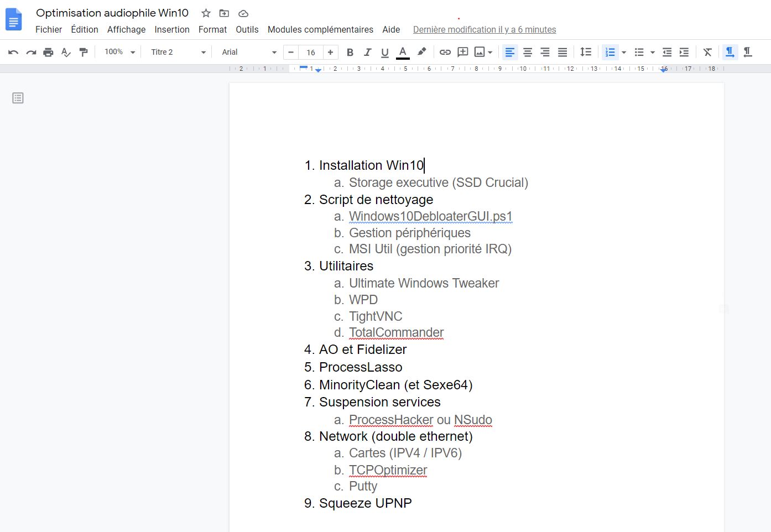Open the Outils menu
Screen dimensions: 771x532
click(247, 29)
